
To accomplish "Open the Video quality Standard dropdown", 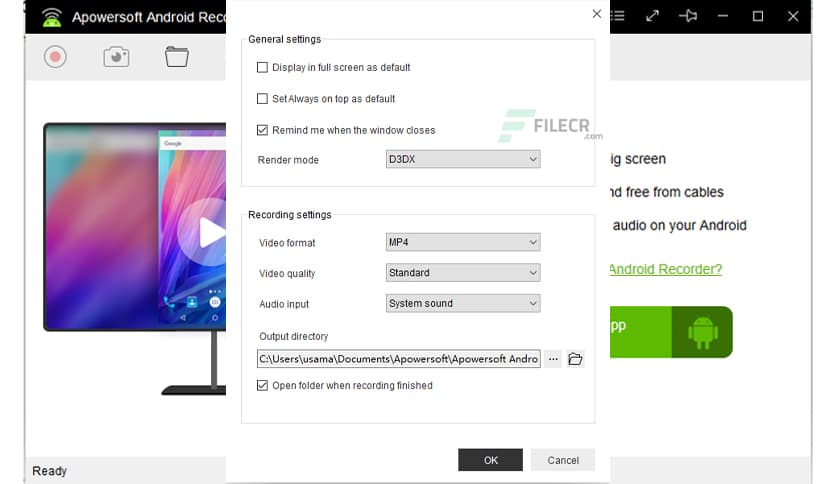I will point(463,273).
